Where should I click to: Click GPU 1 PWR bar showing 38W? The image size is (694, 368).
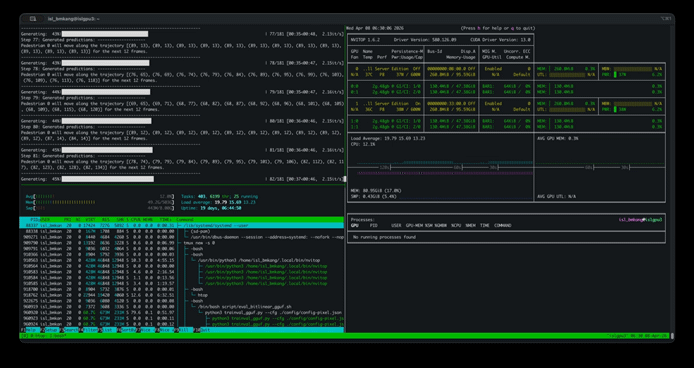click(632, 109)
